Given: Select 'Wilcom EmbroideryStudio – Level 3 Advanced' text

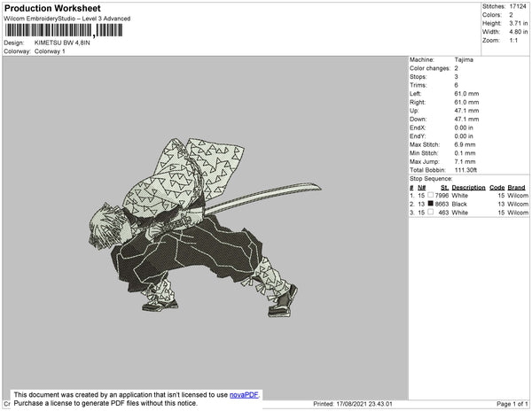Looking at the screenshot, I should pyautogui.click(x=67, y=19).
